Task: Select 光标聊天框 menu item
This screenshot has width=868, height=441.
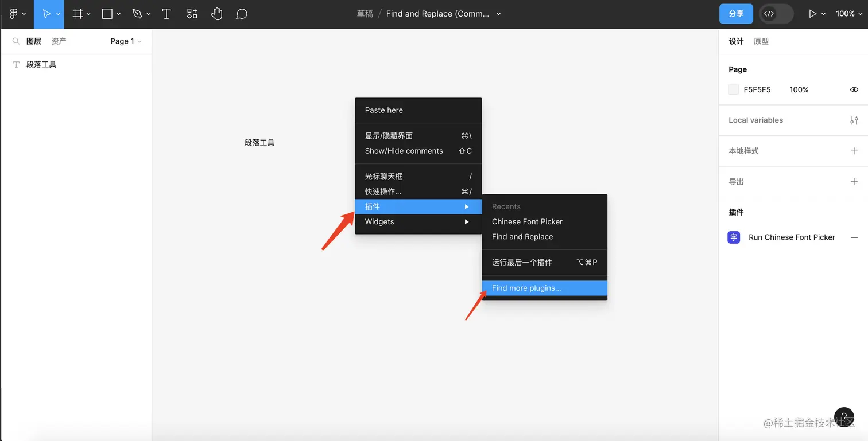Action: pyautogui.click(x=418, y=177)
